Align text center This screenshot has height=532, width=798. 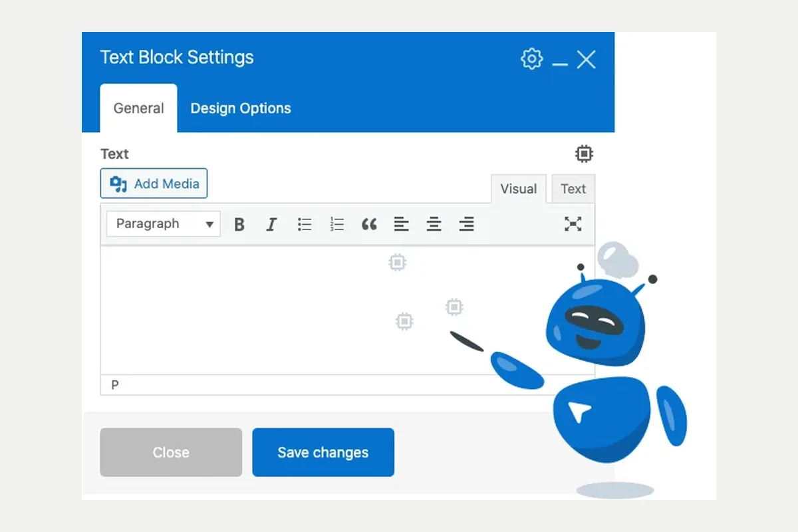434,225
